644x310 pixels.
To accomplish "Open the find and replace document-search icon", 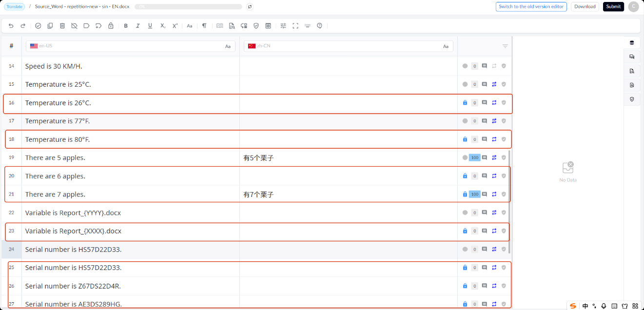I will 232,26.
